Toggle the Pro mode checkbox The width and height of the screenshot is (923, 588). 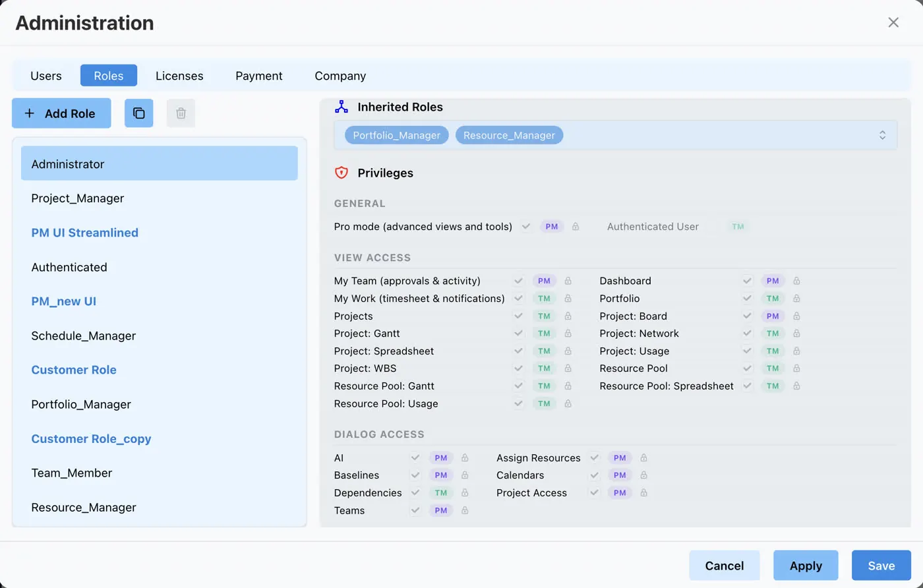pyautogui.click(x=526, y=227)
